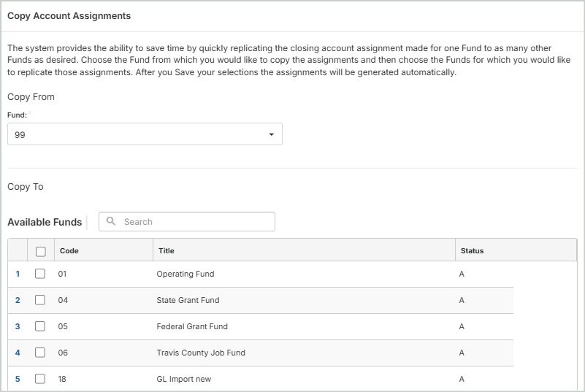Tick the Federal Grant Fund checkbox
The height and width of the screenshot is (392, 585).
pos(41,326)
